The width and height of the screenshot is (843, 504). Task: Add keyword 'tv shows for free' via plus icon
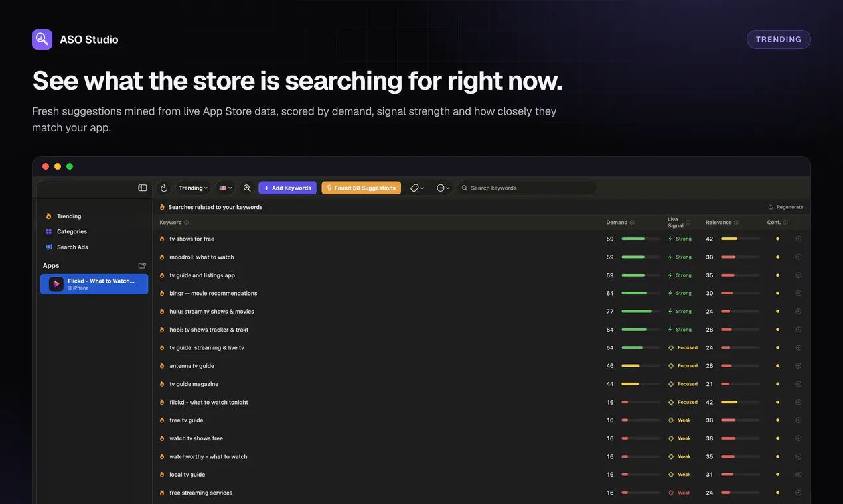pyautogui.click(x=799, y=239)
